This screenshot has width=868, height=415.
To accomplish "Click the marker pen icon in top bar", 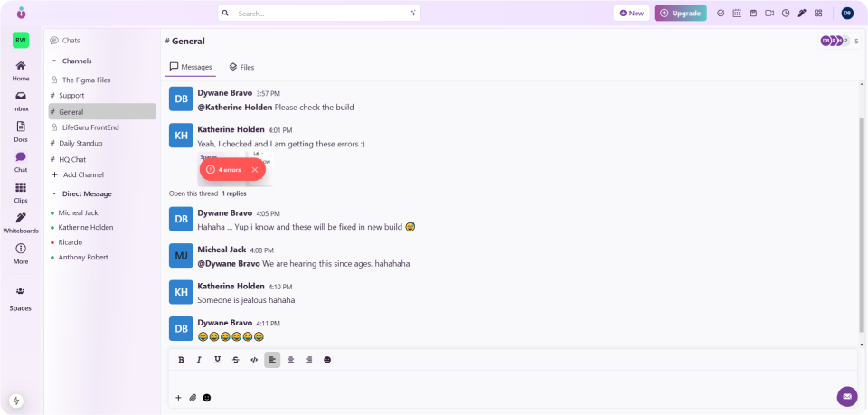I will [x=802, y=14].
